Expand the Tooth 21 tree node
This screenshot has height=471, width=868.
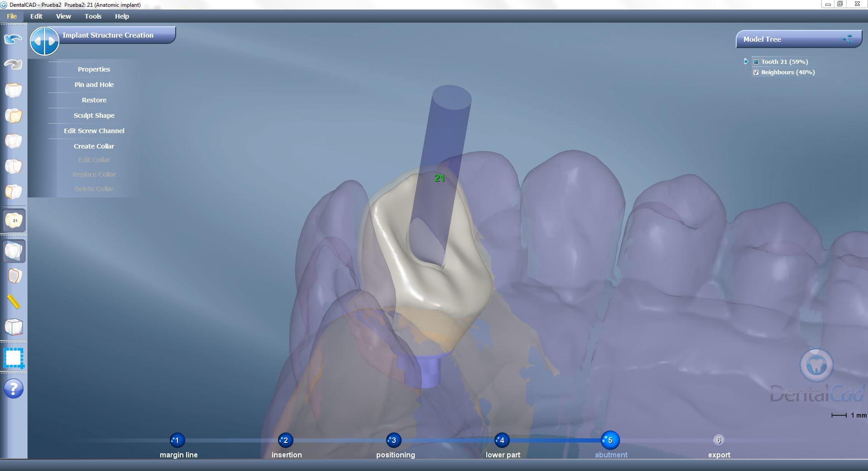746,62
